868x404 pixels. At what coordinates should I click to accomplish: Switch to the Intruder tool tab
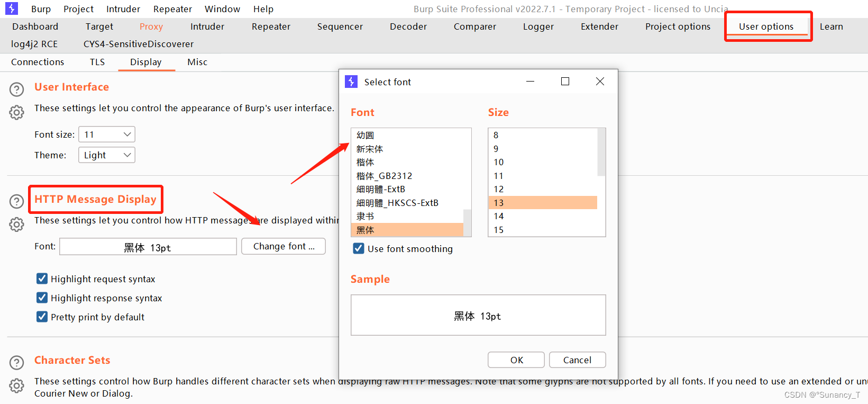click(207, 26)
